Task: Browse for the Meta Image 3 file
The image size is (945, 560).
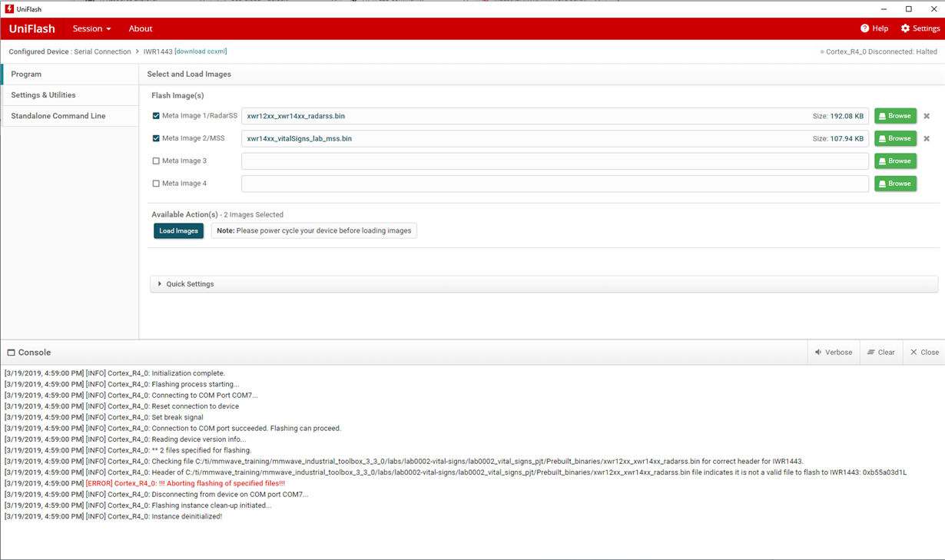Action: coord(895,161)
